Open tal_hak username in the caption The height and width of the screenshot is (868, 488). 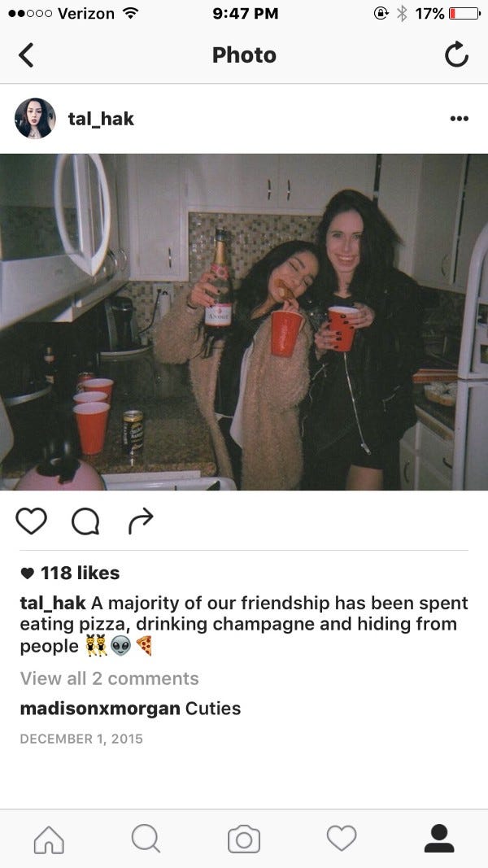coord(53,603)
